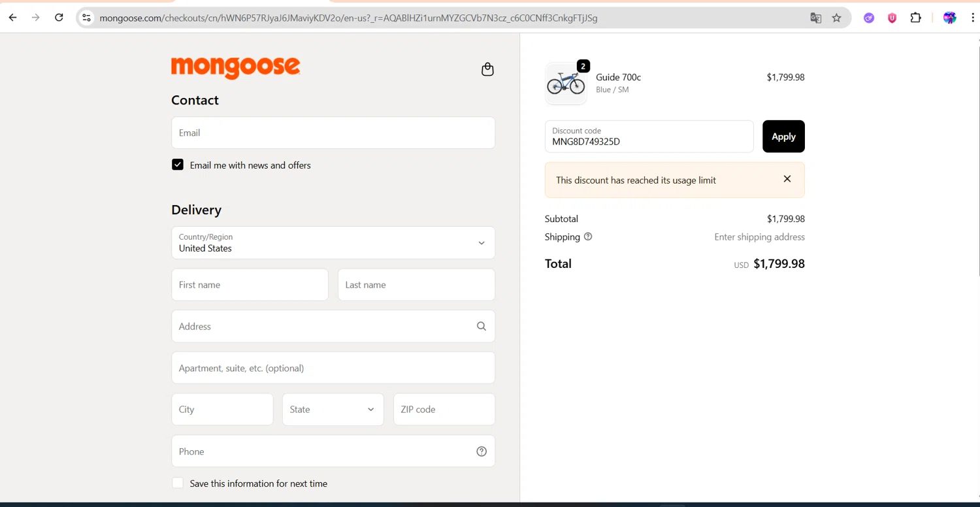Screen dimensions: 980x507
Task: Focus the Apartment, suite field
Action: coord(333,368)
